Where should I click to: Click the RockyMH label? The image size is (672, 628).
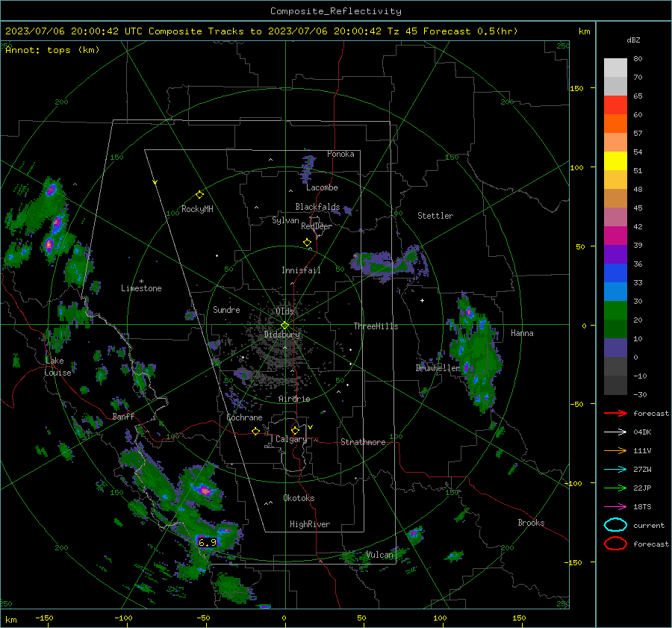tap(197, 209)
